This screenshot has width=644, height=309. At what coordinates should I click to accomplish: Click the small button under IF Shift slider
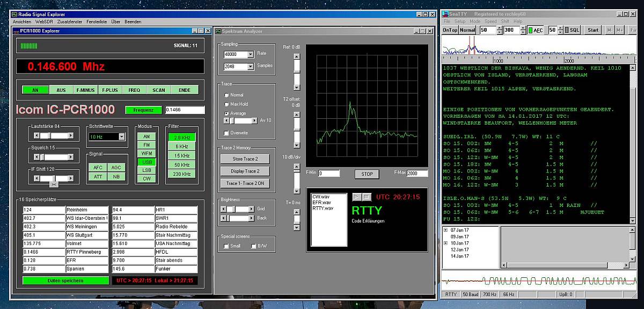54,184
